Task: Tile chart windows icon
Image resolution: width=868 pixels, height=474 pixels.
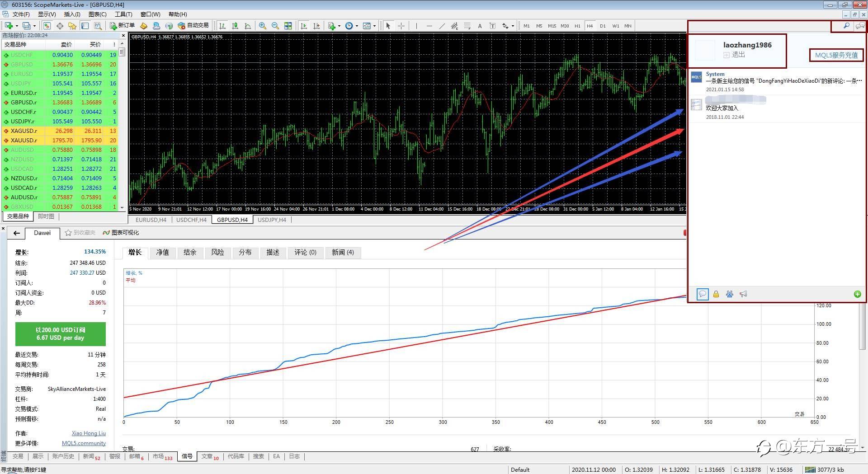Action: pos(288,26)
